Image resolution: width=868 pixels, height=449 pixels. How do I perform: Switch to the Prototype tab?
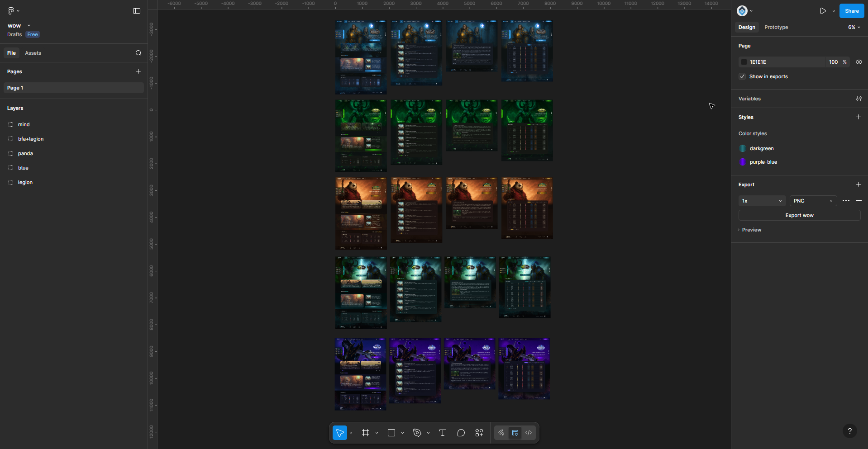click(776, 27)
